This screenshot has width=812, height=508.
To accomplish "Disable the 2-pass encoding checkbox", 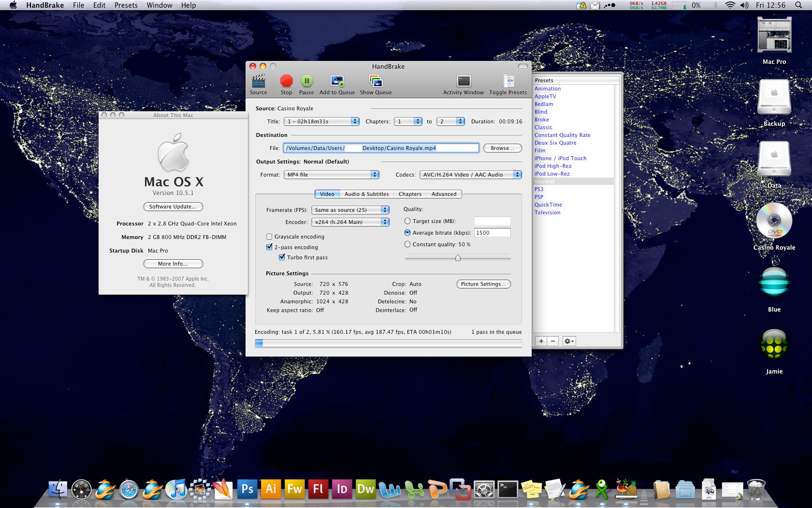I will click(x=269, y=247).
